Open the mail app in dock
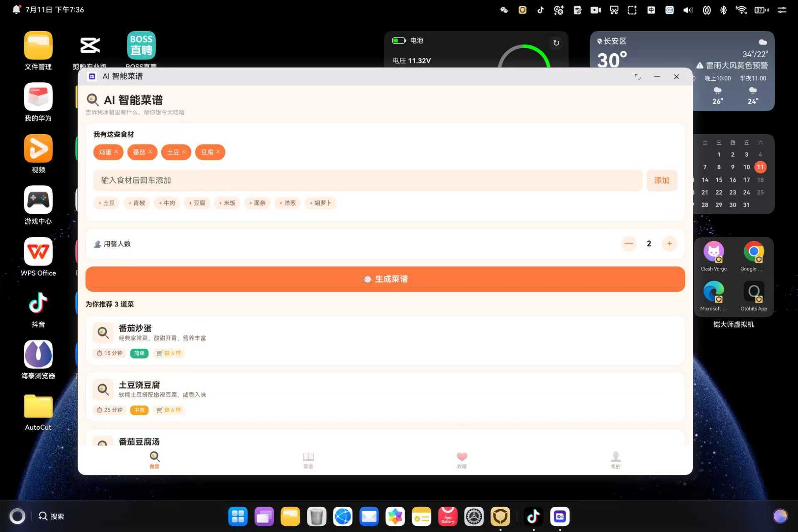 coord(369,517)
